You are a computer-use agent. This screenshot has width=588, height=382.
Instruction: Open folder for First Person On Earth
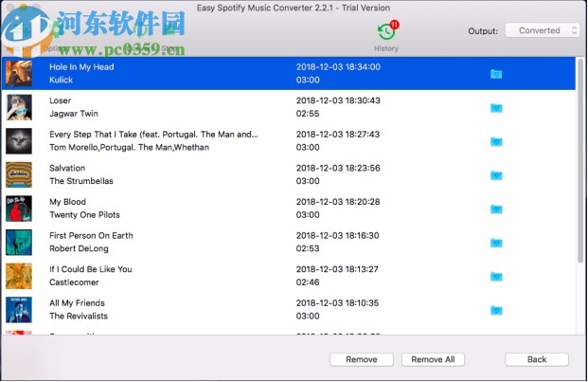pos(496,243)
